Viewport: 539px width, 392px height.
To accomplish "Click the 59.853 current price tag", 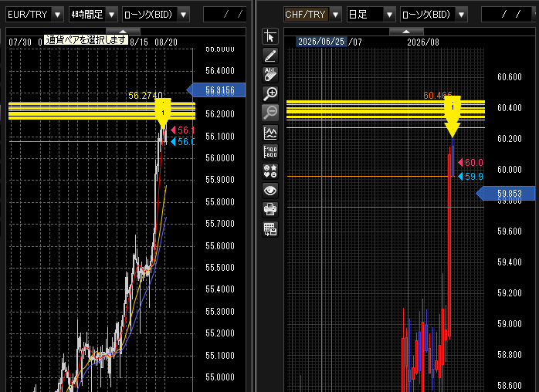I will click(506, 194).
